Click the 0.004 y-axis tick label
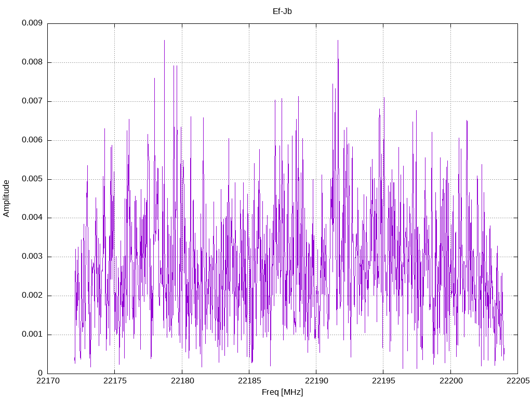The width and height of the screenshot is (532, 399). coord(32,218)
